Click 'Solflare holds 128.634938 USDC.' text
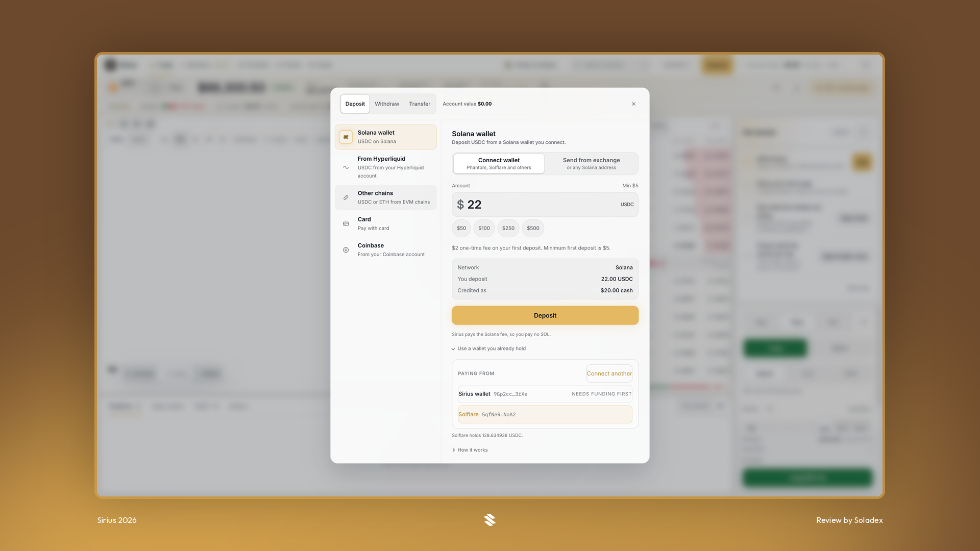The image size is (980, 551). coord(487,435)
